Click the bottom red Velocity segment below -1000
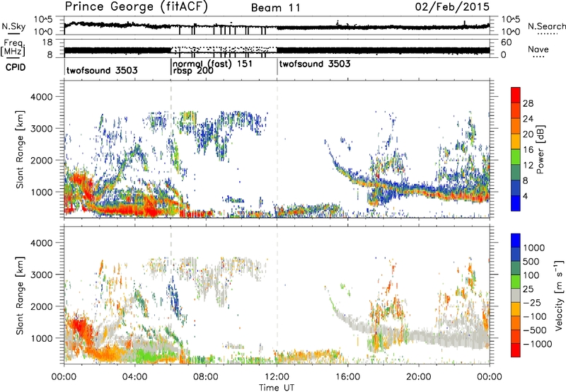 (516, 350)
